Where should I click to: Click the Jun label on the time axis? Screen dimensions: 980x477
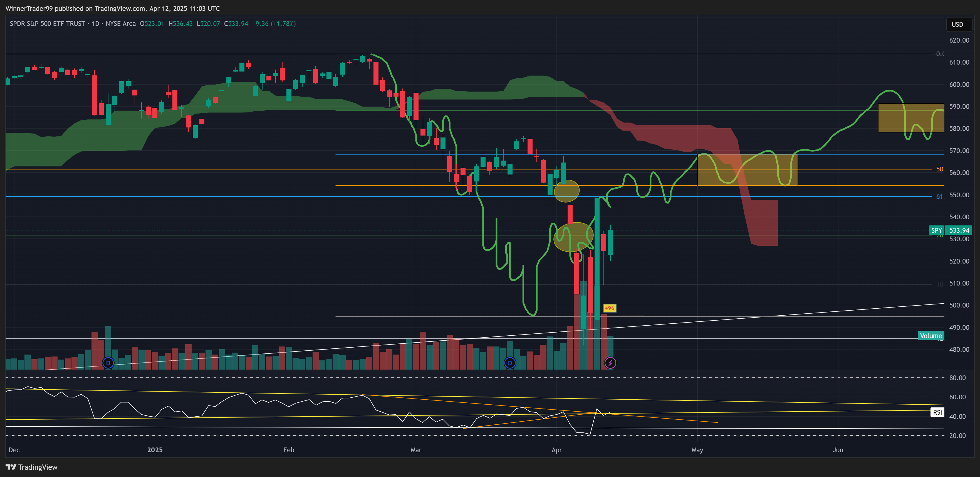click(x=838, y=450)
